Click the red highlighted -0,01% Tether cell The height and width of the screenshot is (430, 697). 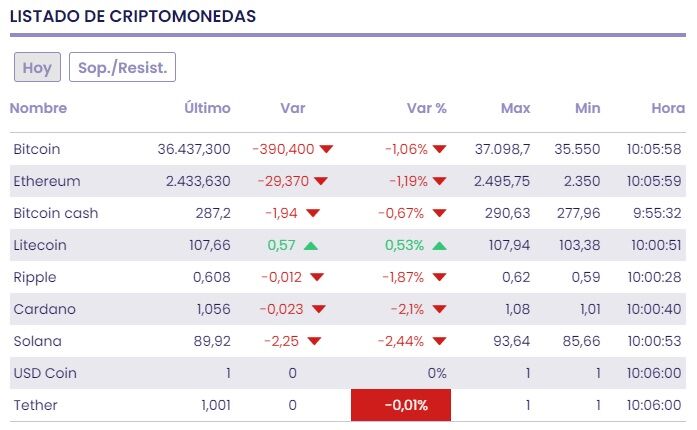[401, 405]
